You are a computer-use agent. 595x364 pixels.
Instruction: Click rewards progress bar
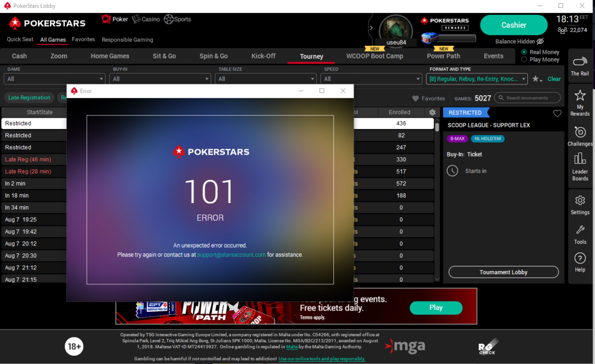coord(457,38)
